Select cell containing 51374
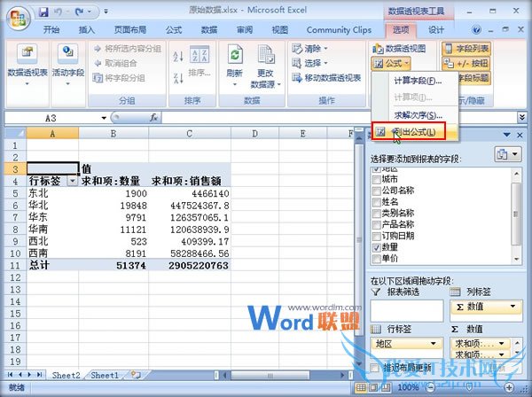The width and height of the screenshot is (532, 397). pos(113,265)
